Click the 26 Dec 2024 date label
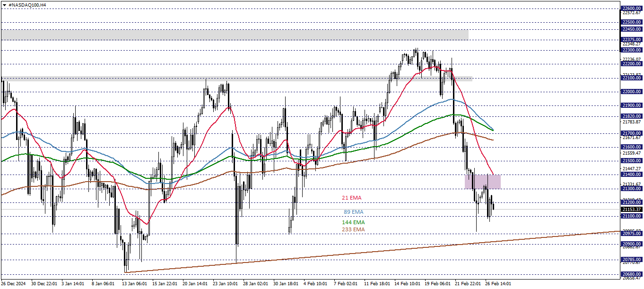 pos(13,284)
